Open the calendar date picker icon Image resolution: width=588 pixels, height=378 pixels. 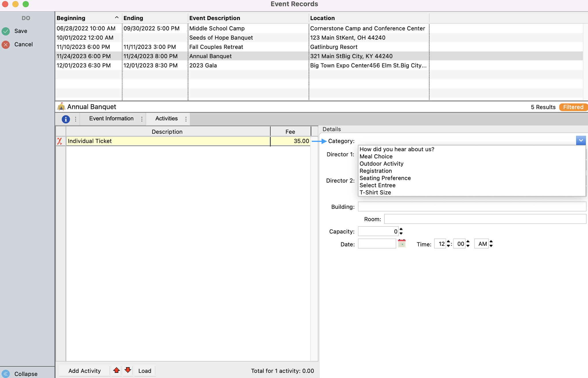pos(402,244)
